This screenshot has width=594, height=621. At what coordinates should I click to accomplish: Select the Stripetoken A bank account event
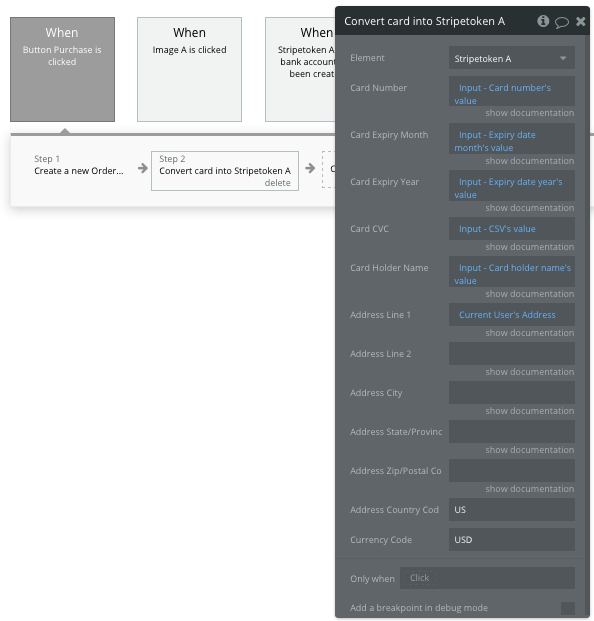pyautogui.click(x=300, y=69)
